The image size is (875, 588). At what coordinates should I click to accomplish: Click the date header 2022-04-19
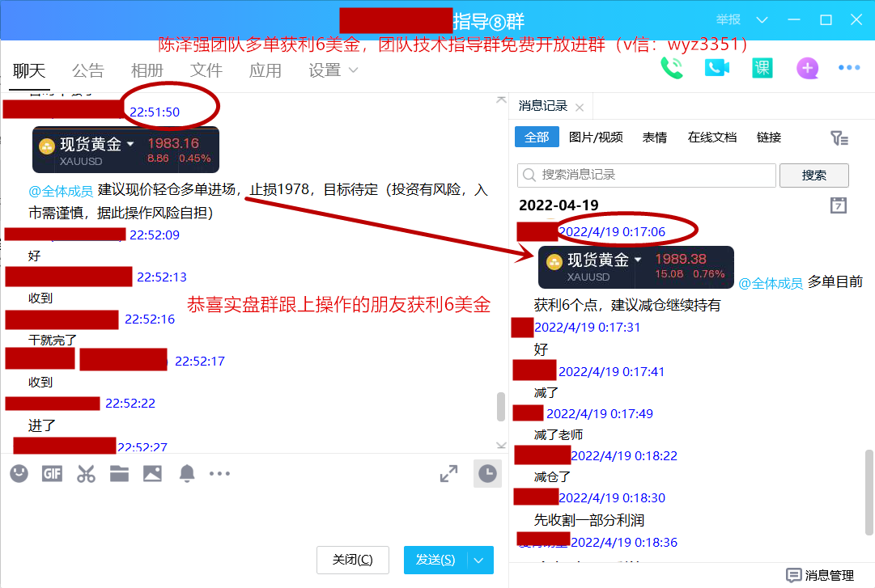click(x=559, y=205)
